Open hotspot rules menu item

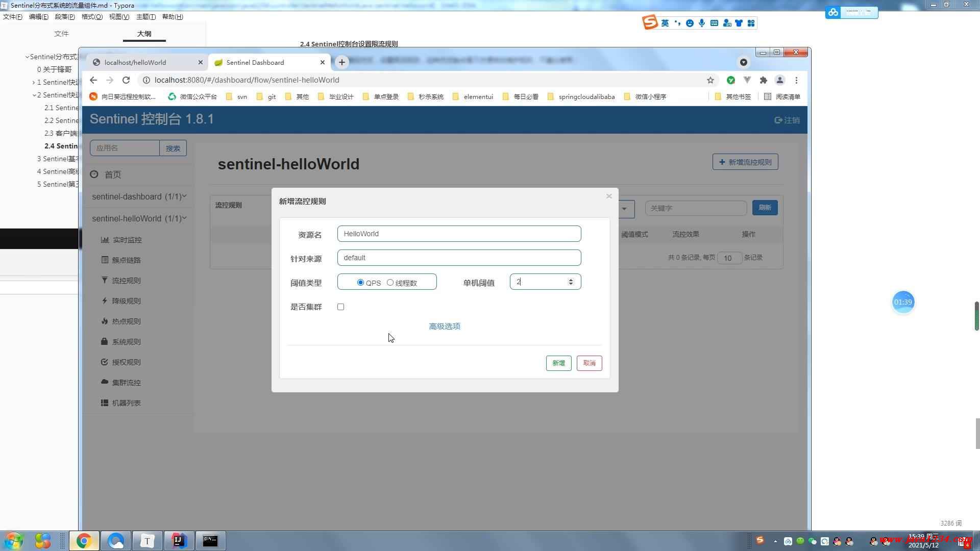click(x=121, y=321)
